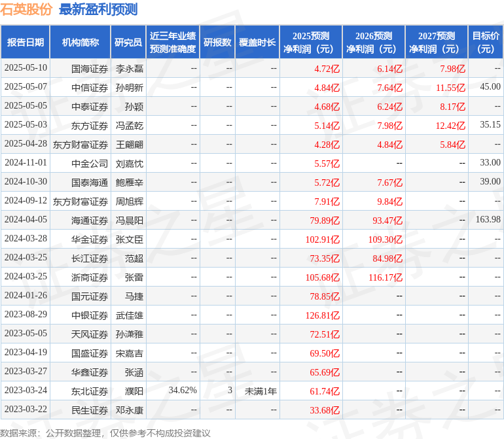Click institution 中银证券
The width and height of the screenshot is (504, 439).
[x=90, y=315]
